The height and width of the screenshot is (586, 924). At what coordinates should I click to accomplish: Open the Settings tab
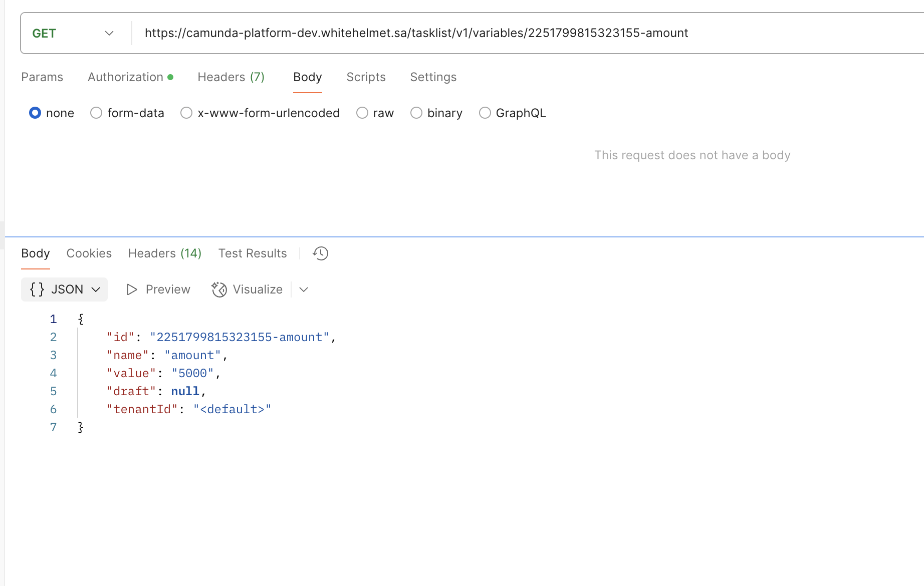[433, 77]
